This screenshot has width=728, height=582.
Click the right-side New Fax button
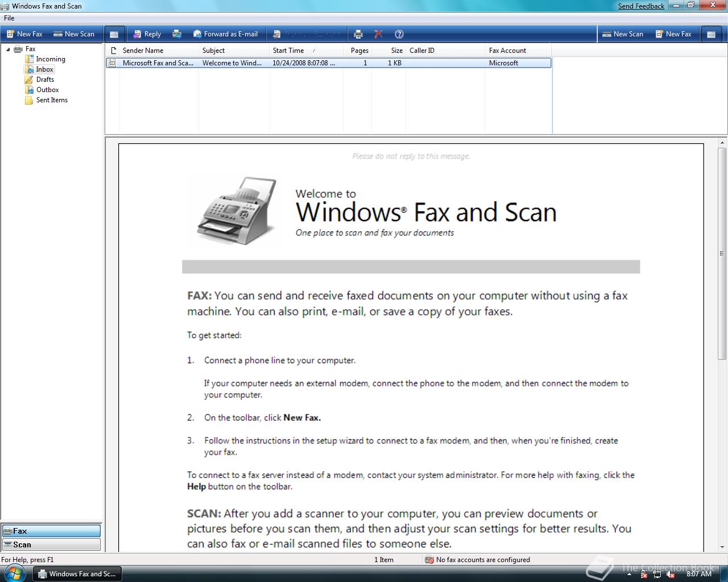(673, 34)
